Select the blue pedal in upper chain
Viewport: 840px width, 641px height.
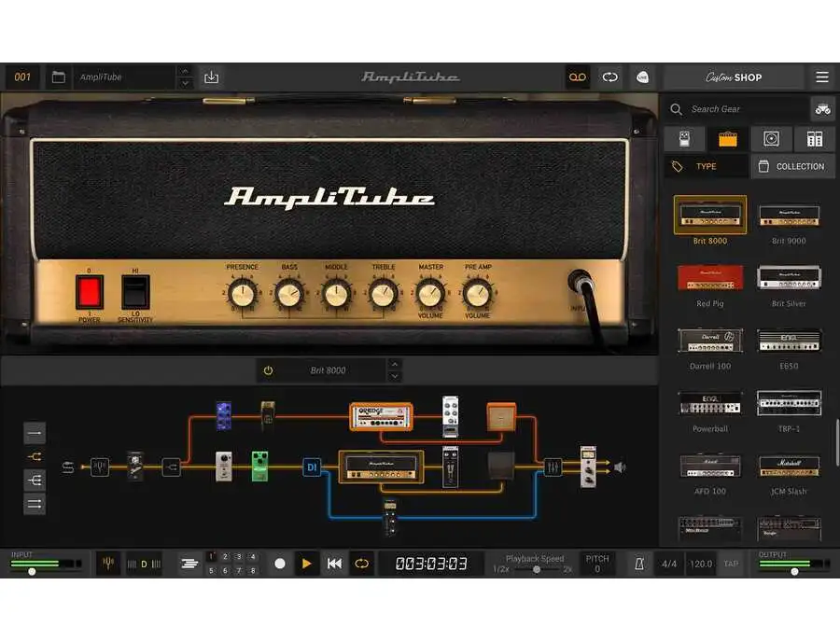pyautogui.click(x=223, y=415)
